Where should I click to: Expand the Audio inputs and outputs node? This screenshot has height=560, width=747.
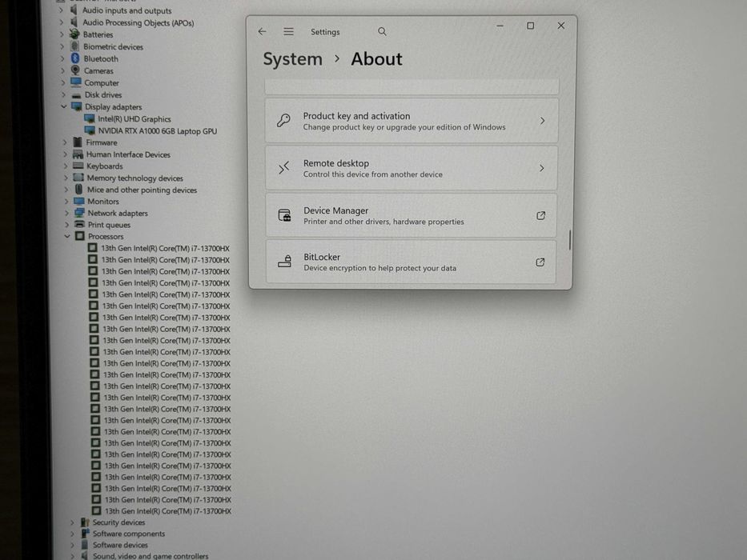pos(61,10)
